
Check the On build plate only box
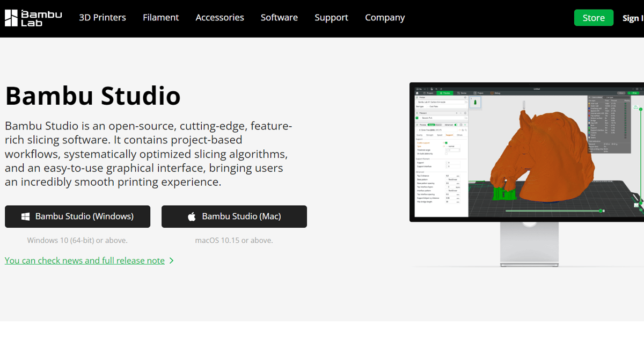point(446,154)
